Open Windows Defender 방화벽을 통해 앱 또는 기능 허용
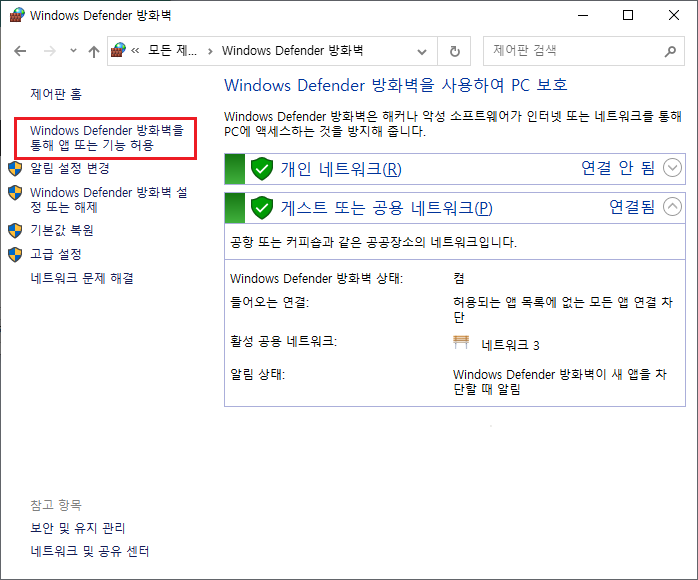Screen dimensions: 698x580 (x=107, y=138)
